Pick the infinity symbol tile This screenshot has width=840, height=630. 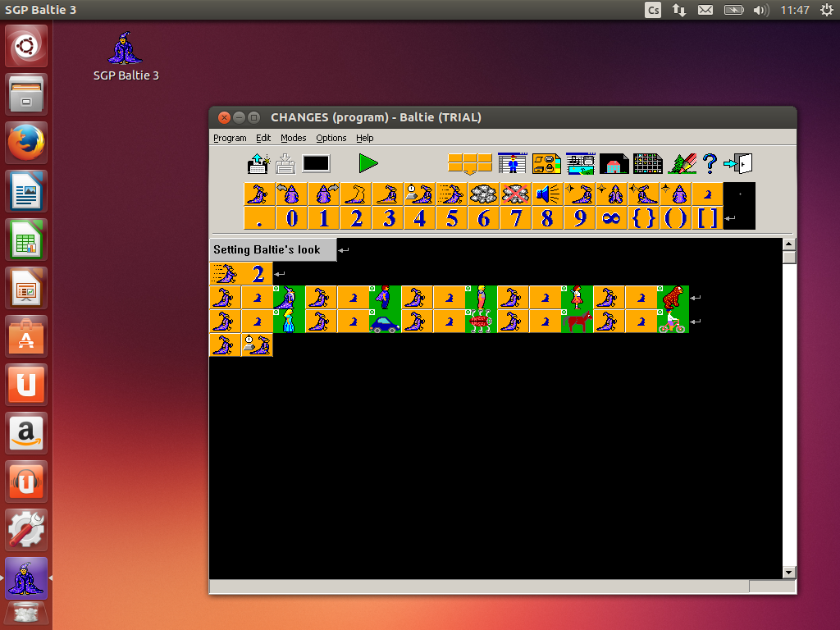611,218
